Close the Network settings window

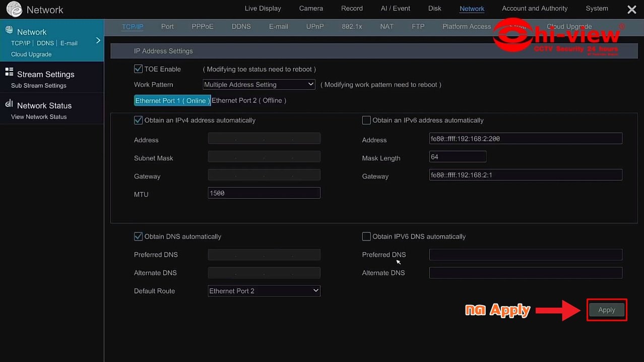pyautogui.click(x=631, y=10)
